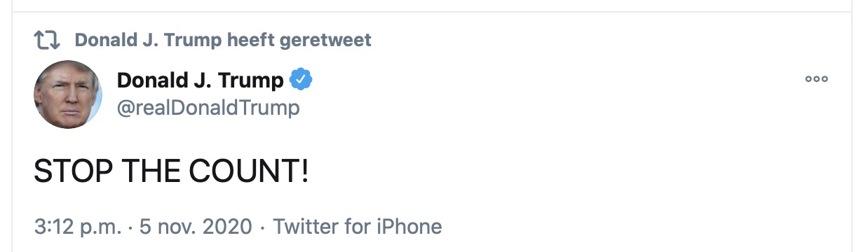Open the @realDonaldTrump handle link

click(208, 108)
